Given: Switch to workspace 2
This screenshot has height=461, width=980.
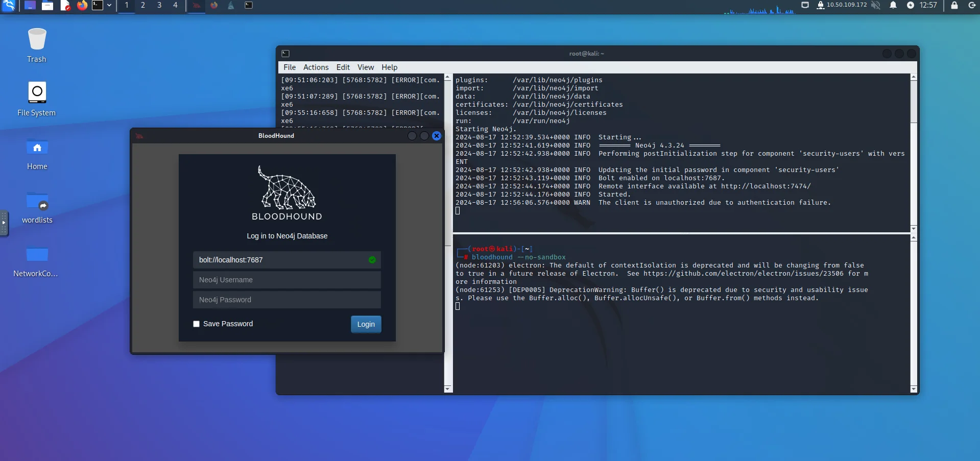Looking at the screenshot, I should 143,5.
